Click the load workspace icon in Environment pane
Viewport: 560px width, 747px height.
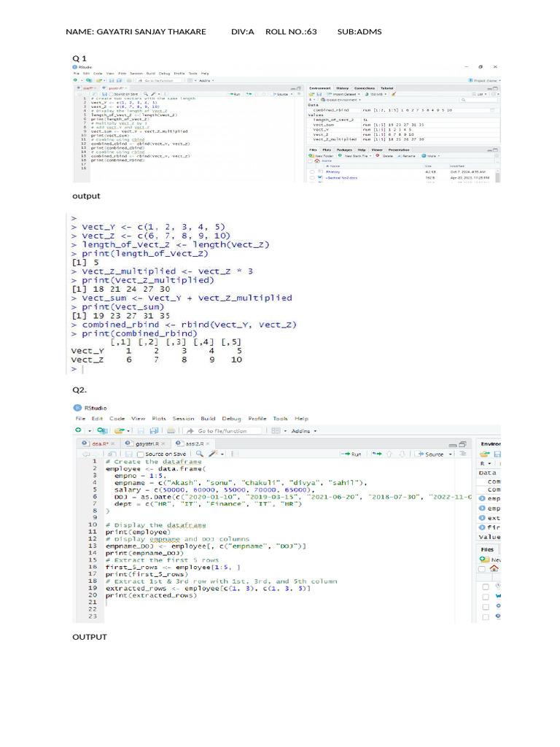tap(484, 454)
